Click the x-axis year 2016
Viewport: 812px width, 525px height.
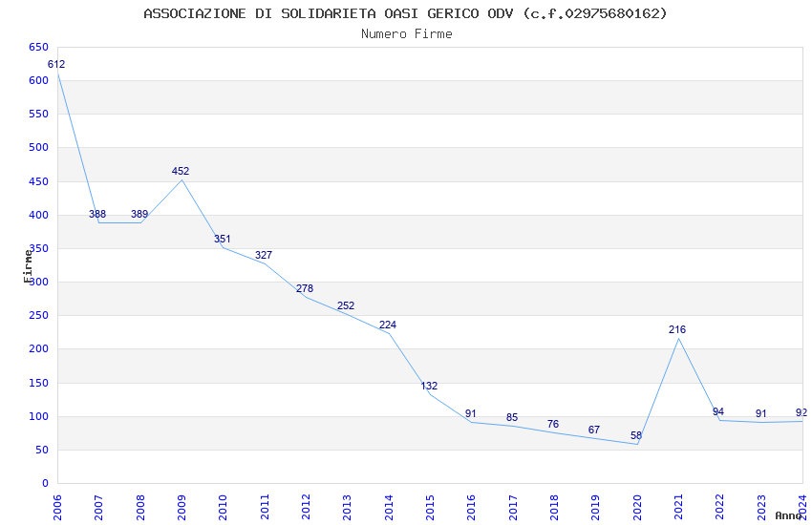(x=471, y=507)
